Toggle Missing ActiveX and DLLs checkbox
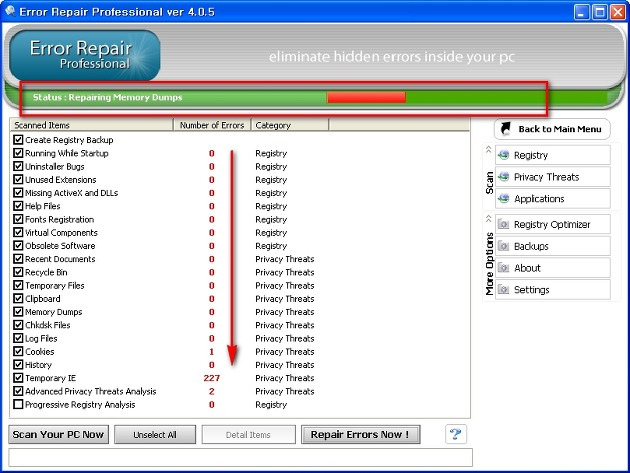 click(18, 192)
